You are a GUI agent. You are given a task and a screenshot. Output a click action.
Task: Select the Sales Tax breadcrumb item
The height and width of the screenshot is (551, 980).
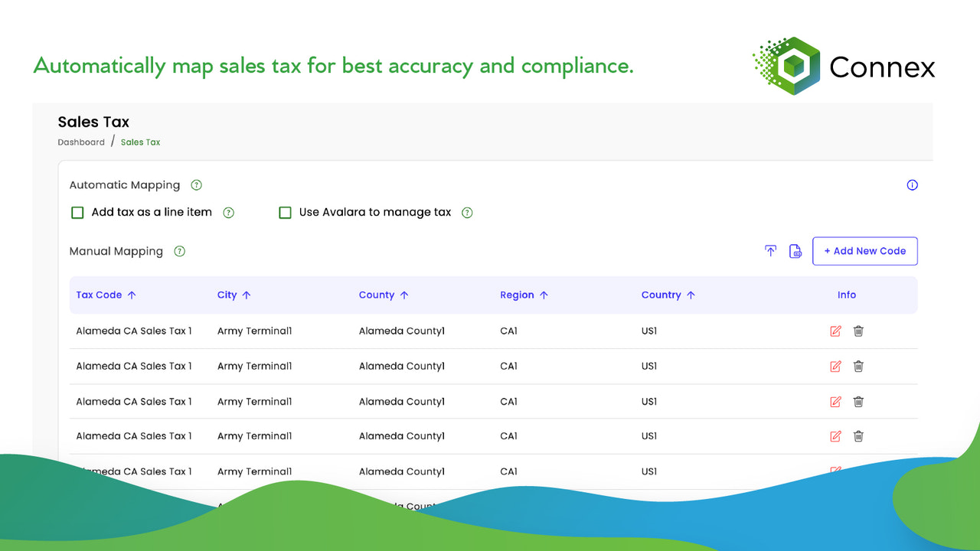click(x=140, y=142)
